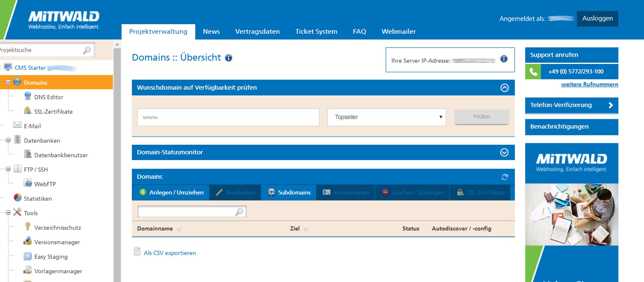Open DNS Editor in sidebar
Screen dimensions: 644x282
coord(49,97)
